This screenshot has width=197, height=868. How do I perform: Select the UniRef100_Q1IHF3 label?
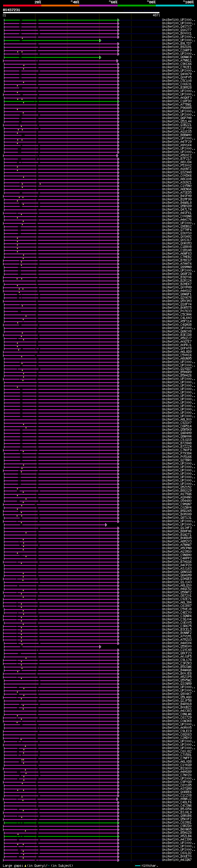click(x=177, y=528)
